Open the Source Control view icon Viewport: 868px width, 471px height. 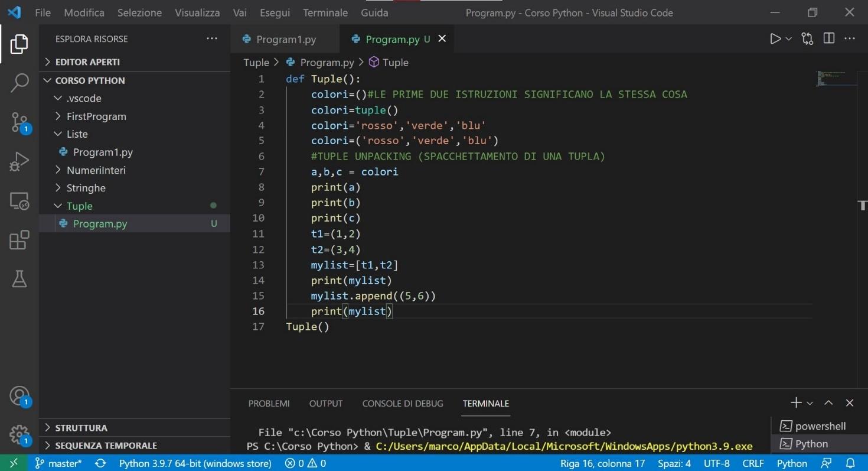[x=19, y=122]
